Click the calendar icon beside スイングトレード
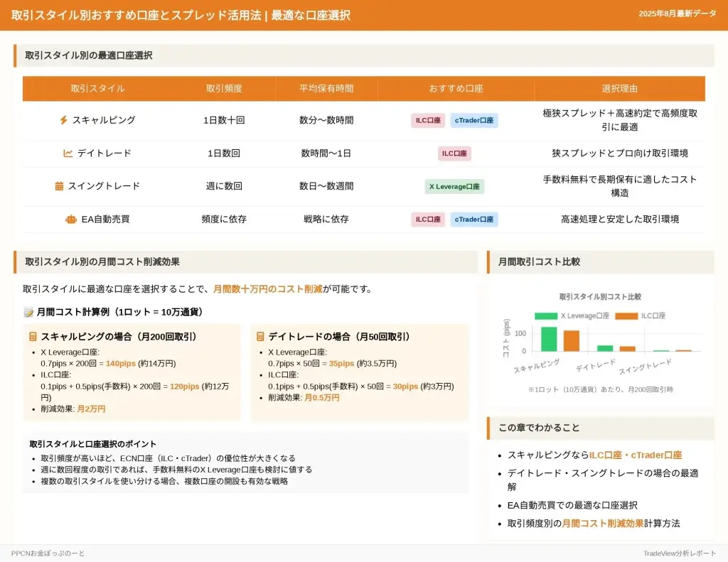 (x=59, y=186)
